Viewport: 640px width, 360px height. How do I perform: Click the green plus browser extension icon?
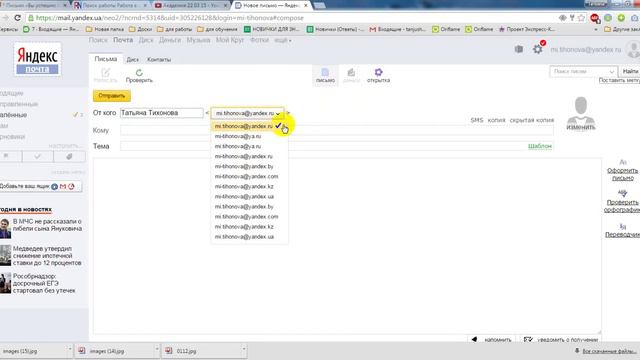(x=621, y=18)
